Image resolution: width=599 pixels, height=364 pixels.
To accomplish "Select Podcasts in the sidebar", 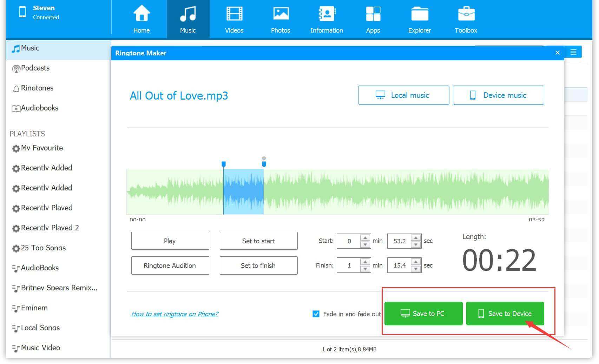I will tap(35, 68).
